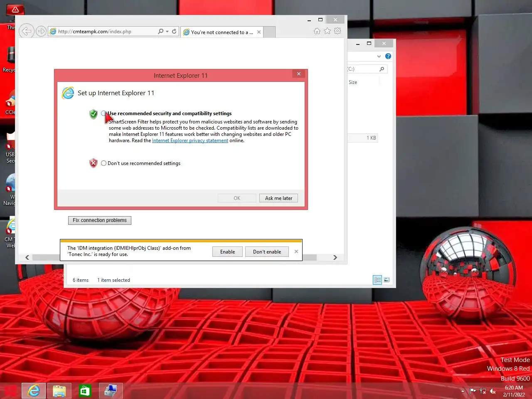Select the You're not connected tab
Screen dimensions: 532x399
click(x=222, y=32)
